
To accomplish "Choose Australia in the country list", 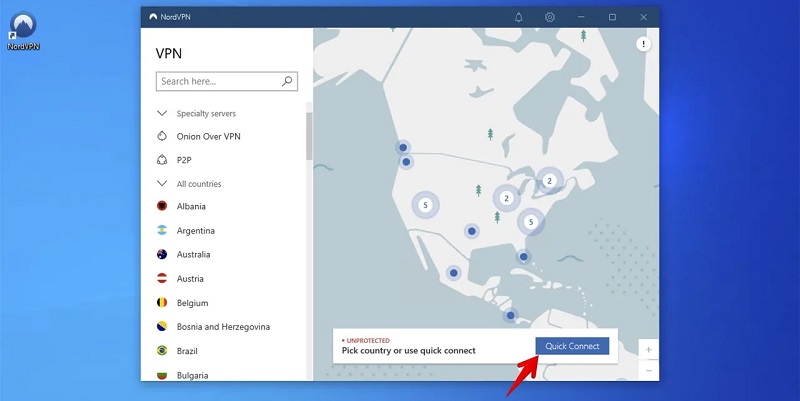I will point(195,255).
